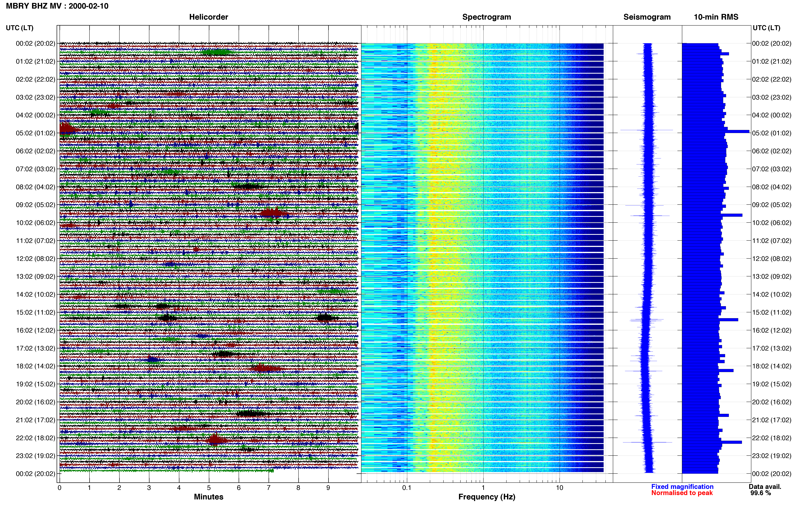Click the 06:02 (02:02) label beside the RMS panel

pyautogui.click(x=772, y=151)
